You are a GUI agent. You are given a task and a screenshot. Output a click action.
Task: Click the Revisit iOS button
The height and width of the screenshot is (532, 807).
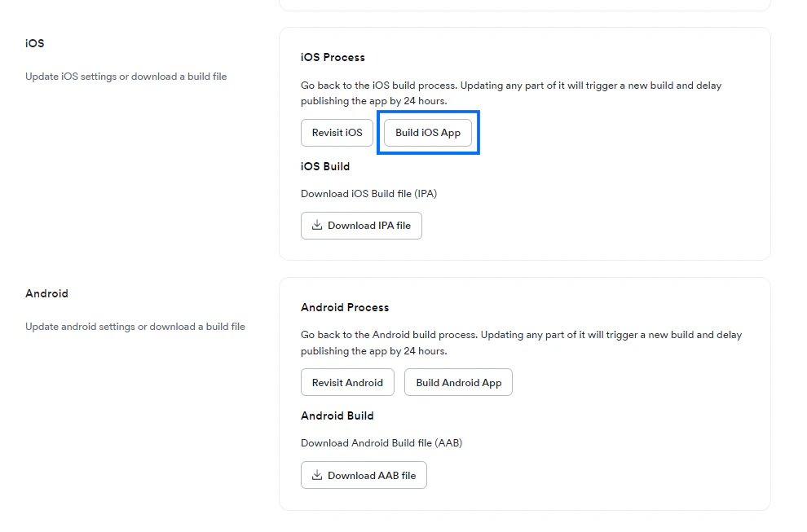tap(337, 132)
